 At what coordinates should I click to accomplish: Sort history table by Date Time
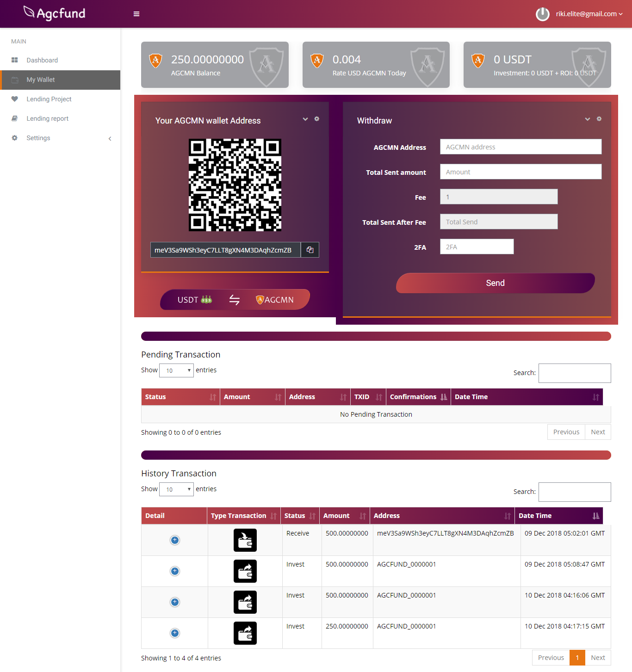(559, 516)
